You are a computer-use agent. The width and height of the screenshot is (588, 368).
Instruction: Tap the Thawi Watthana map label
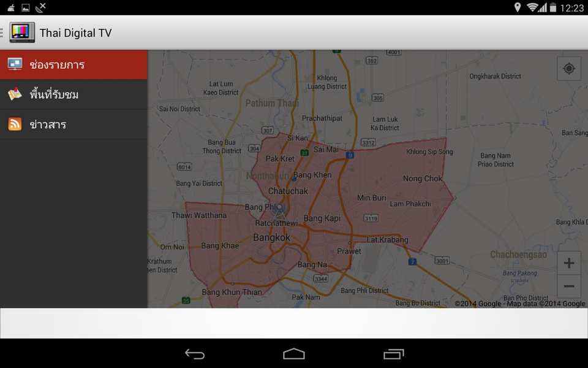(199, 215)
